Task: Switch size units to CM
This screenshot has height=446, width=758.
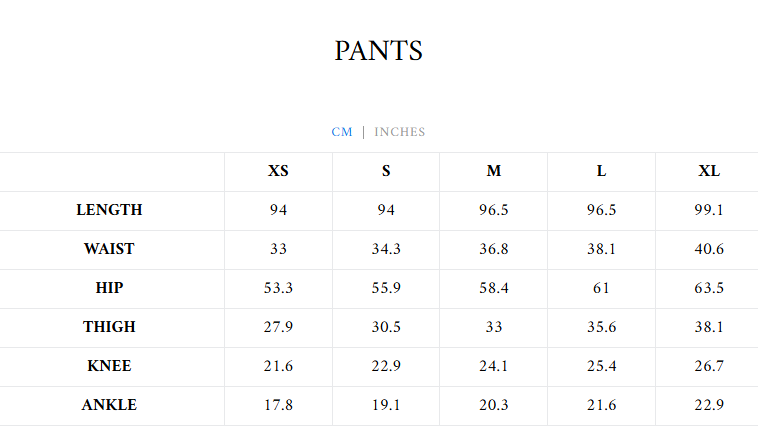Action: point(342,132)
